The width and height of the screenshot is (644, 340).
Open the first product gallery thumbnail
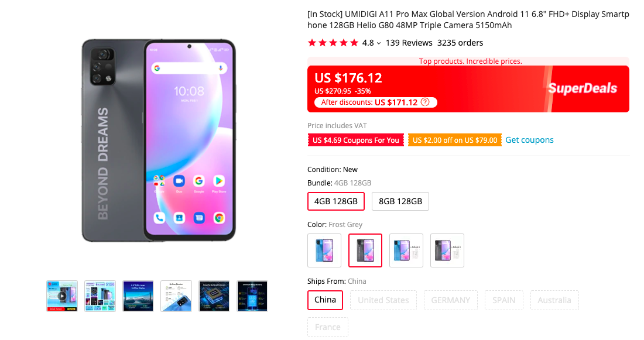[x=61, y=296]
